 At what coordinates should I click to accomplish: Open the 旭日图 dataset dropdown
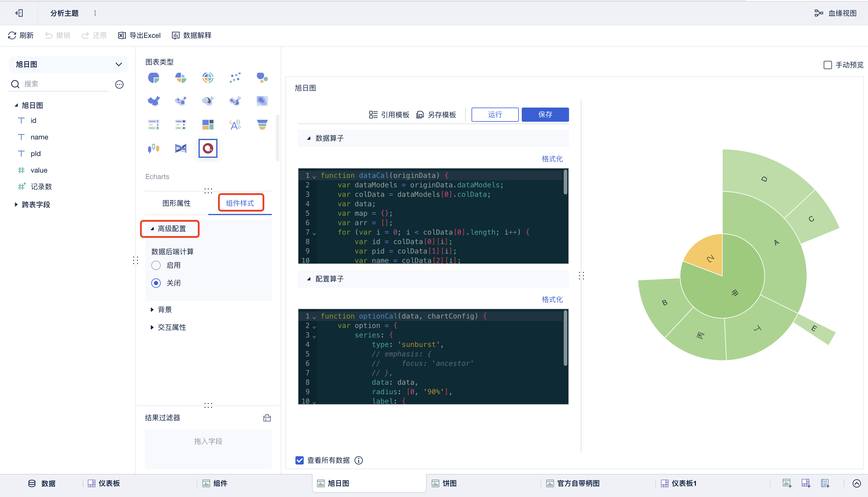pyautogui.click(x=68, y=64)
